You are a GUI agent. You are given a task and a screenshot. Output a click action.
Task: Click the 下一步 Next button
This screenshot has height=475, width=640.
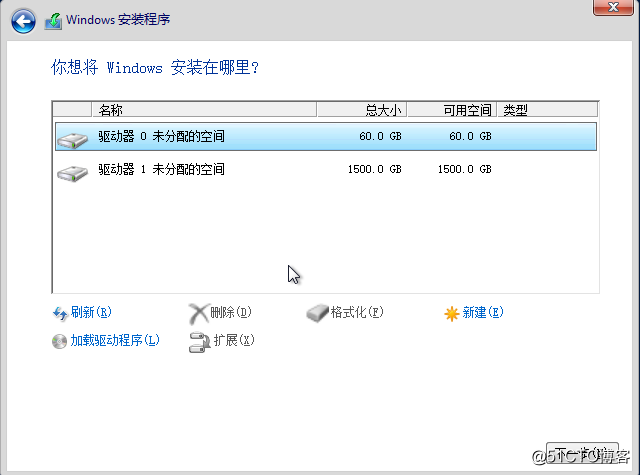click(x=582, y=453)
